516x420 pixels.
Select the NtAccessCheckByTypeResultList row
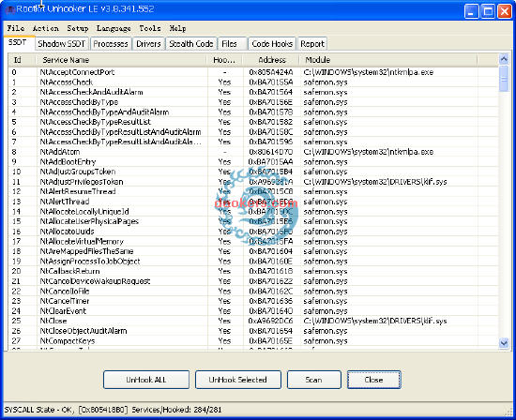[x=253, y=122]
